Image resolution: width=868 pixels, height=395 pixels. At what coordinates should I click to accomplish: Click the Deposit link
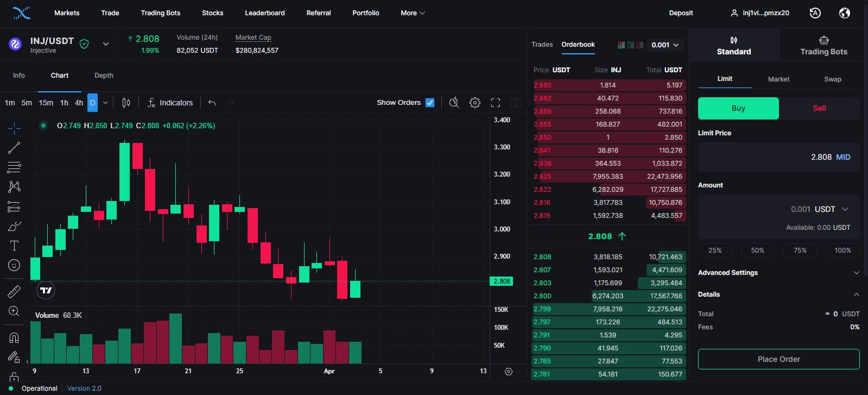681,13
